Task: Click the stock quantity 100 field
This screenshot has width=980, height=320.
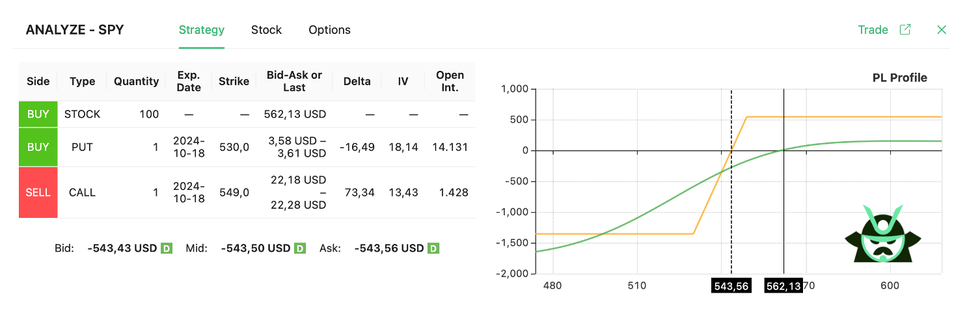Action: click(148, 114)
